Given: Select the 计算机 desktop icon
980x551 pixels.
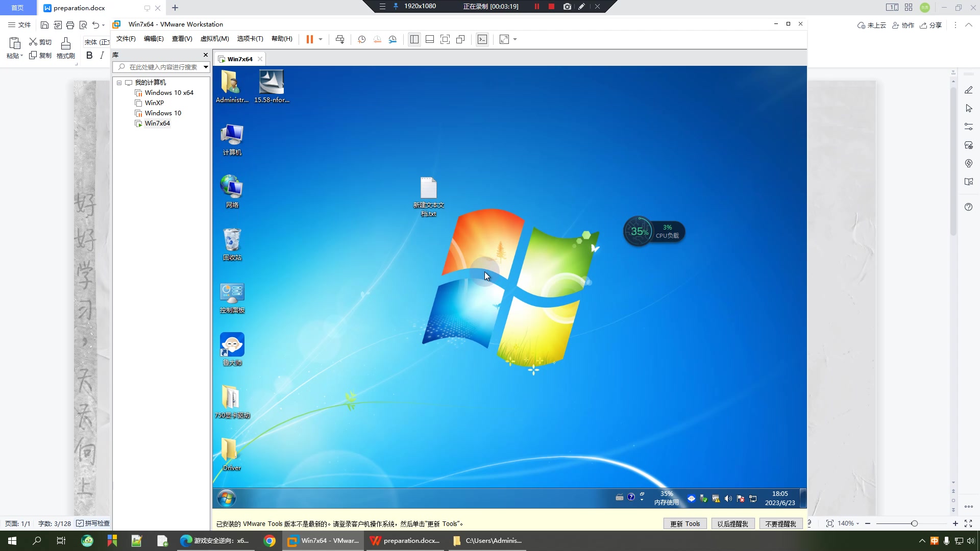Looking at the screenshot, I should click(x=232, y=140).
